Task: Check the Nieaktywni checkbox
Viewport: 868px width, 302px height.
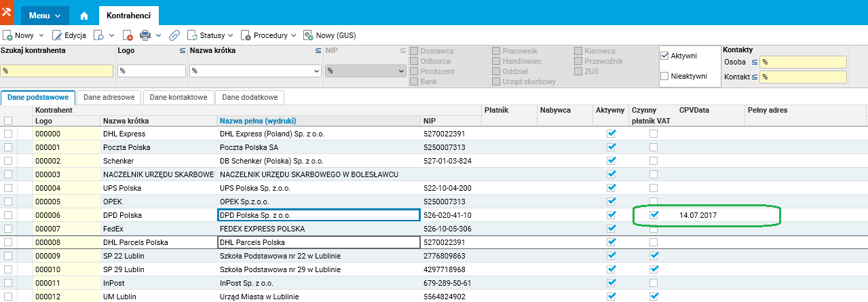Action: [665, 76]
